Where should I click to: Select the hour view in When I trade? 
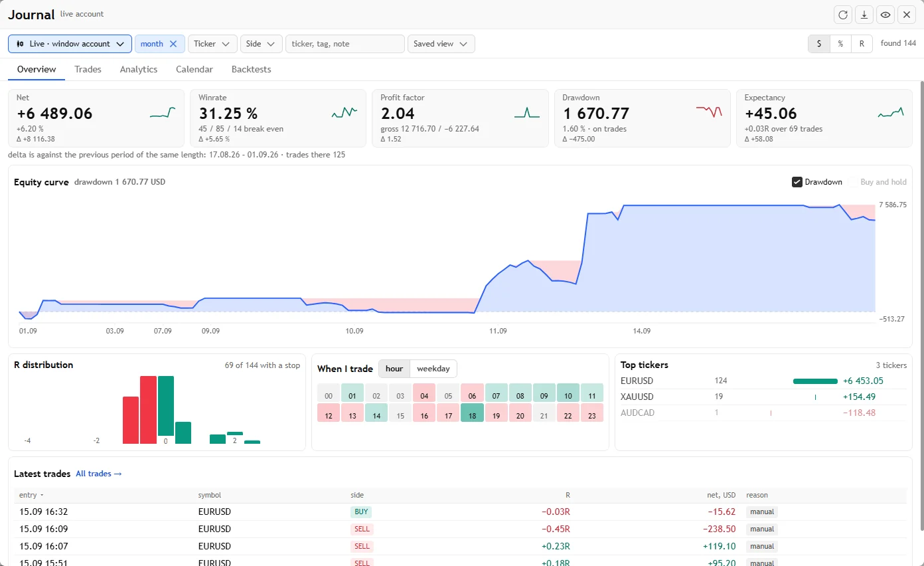[x=394, y=369]
